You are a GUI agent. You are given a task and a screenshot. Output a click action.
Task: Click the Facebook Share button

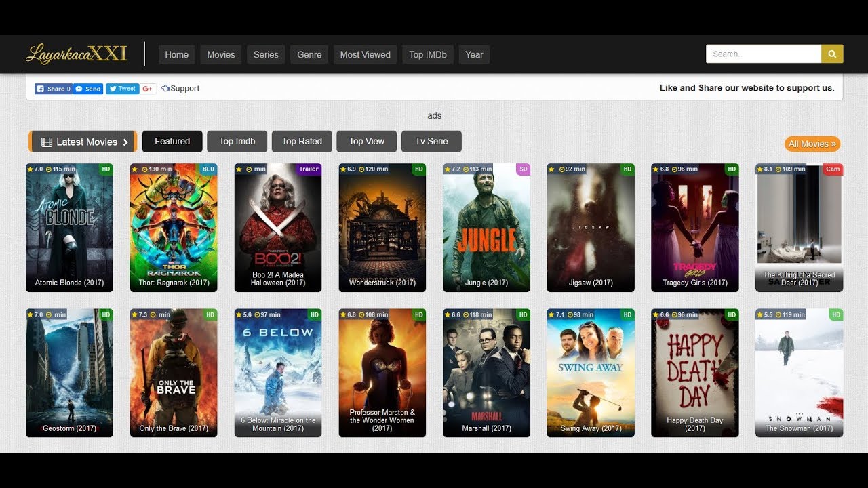(54, 89)
